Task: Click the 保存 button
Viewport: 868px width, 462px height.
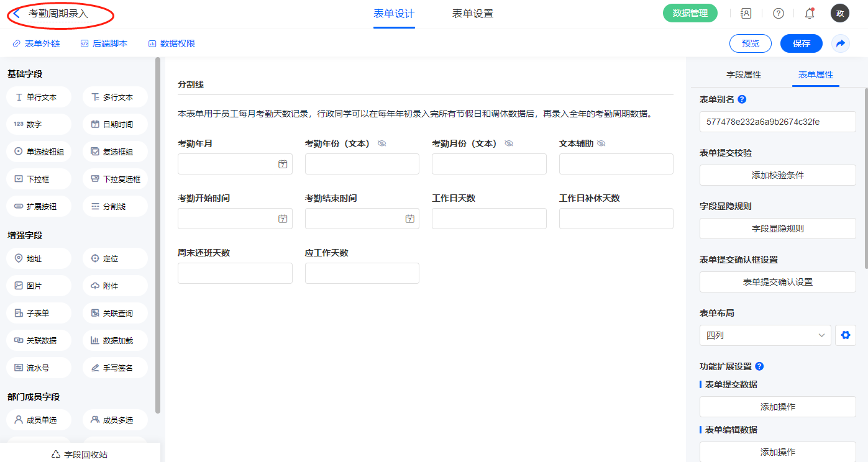Action: point(801,43)
